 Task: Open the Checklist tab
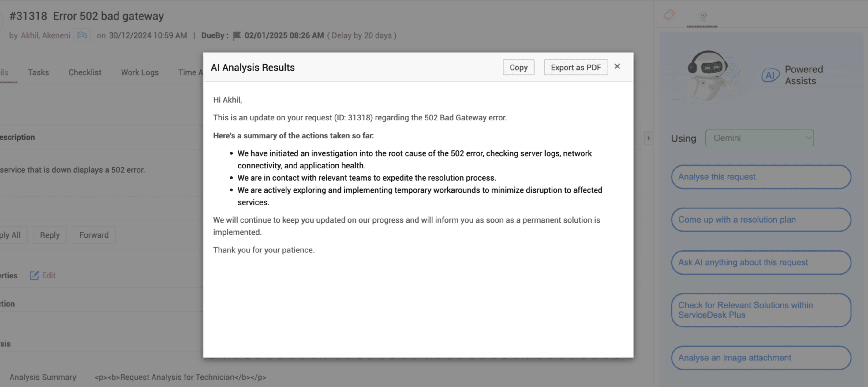pyautogui.click(x=85, y=72)
